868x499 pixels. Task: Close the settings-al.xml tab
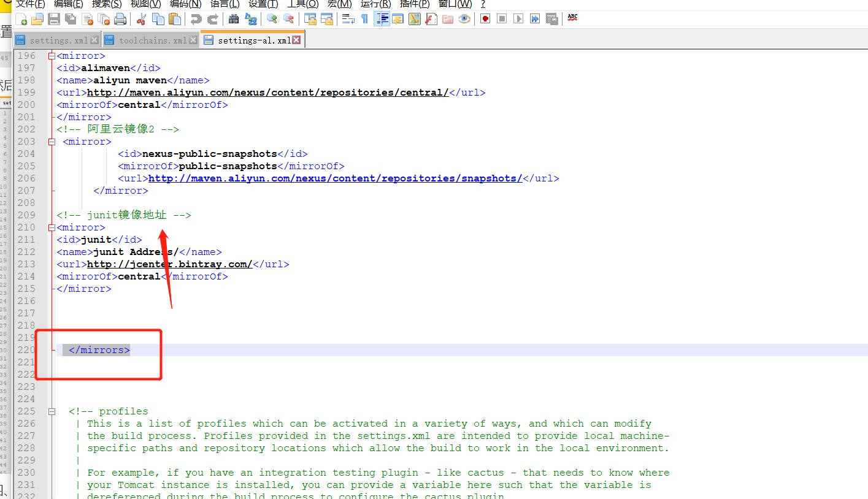click(297, 40)
